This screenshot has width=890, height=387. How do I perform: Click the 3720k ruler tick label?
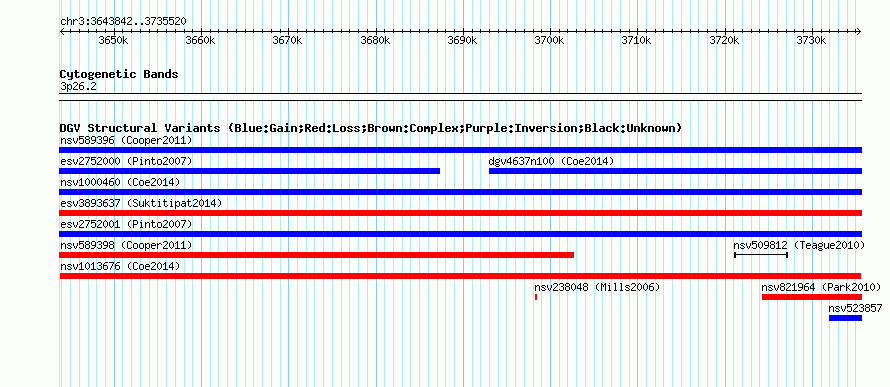[724, 40]
